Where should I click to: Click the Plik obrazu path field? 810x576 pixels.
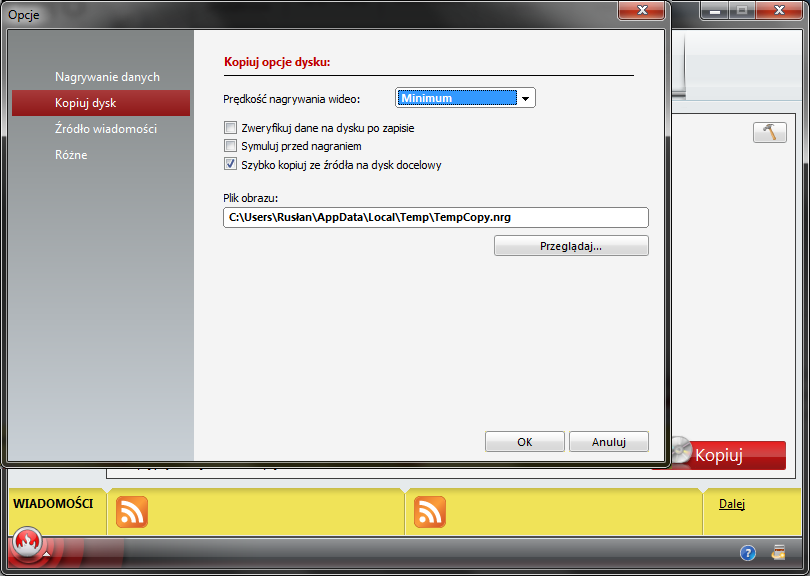[435, 217]
